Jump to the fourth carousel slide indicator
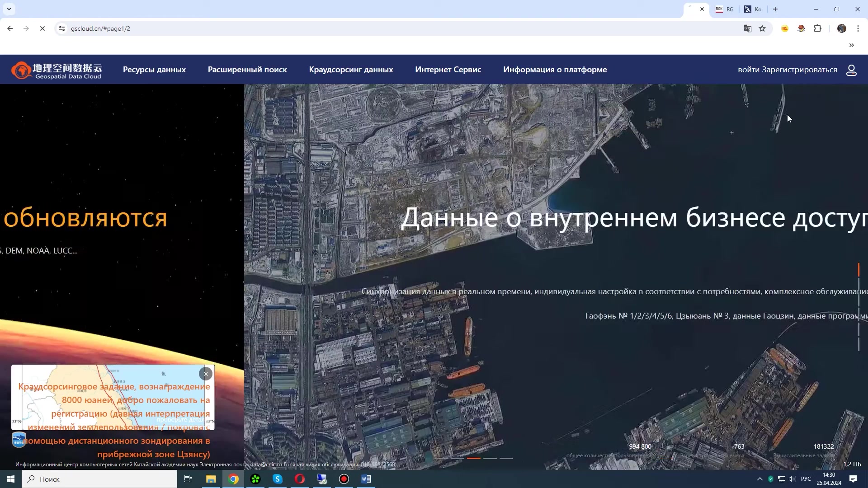The height and width of the screenshot is (488, 868). pos(490,458)
